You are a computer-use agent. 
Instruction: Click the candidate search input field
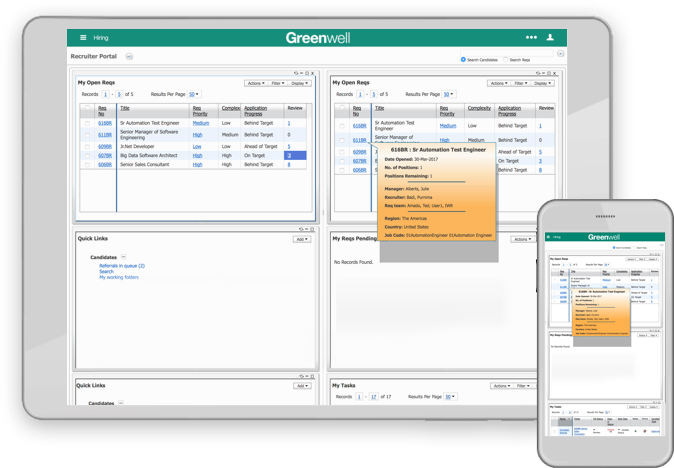coord(507,53)
